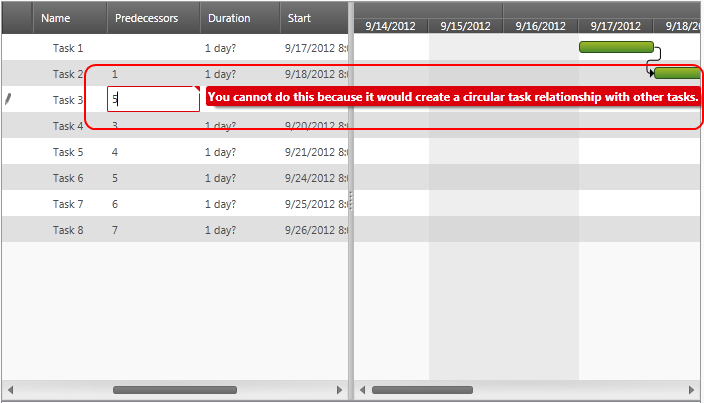Click the 9/17/2012 timeline date header

pos(615,26)
